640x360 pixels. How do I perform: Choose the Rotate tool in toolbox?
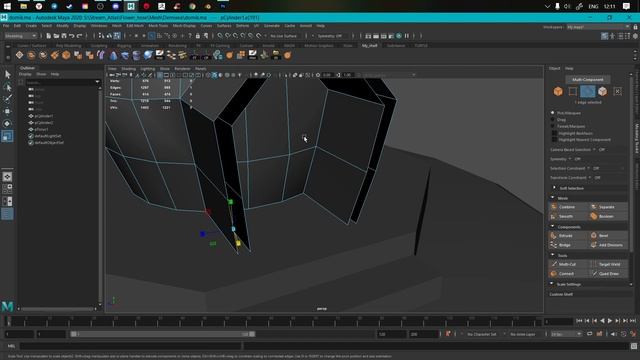tap(7, 124)
